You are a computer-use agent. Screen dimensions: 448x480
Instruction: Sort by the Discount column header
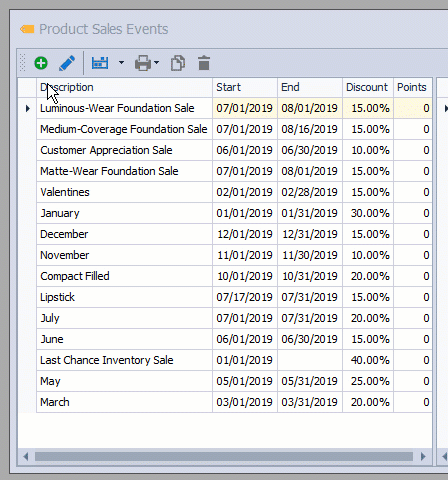click(x=368, y=87)
